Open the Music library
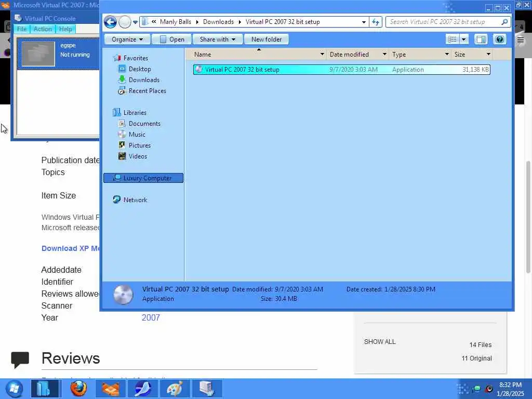This screenshot has height=399, width=532. point(137,135)
